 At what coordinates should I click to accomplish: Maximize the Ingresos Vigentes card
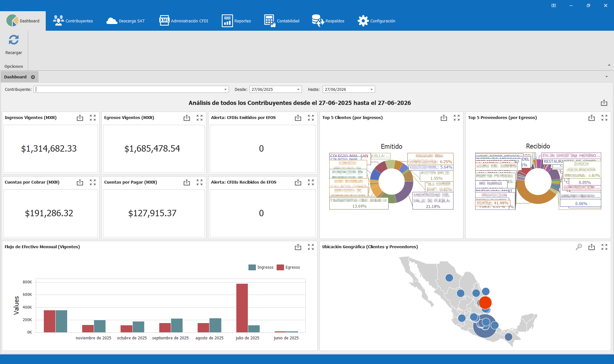pyautogui.click(x=93, y=118)
